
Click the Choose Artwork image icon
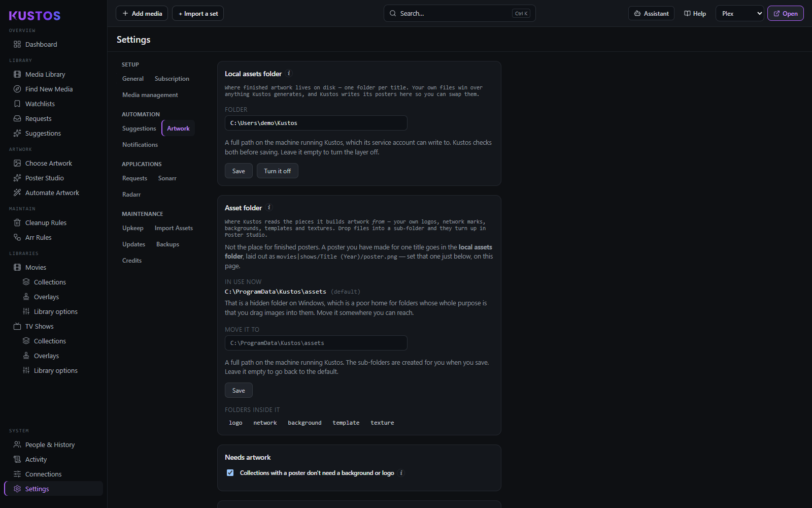pyautogui.click(x=17, y=163)
